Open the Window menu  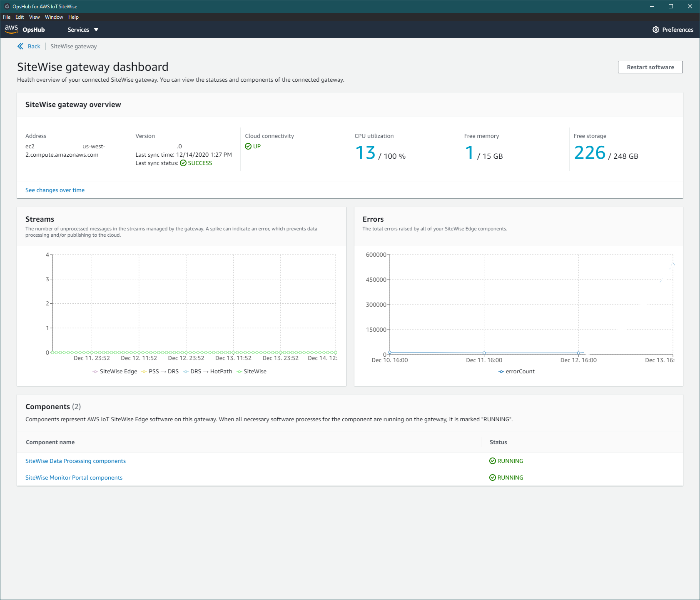pos(54,17)
